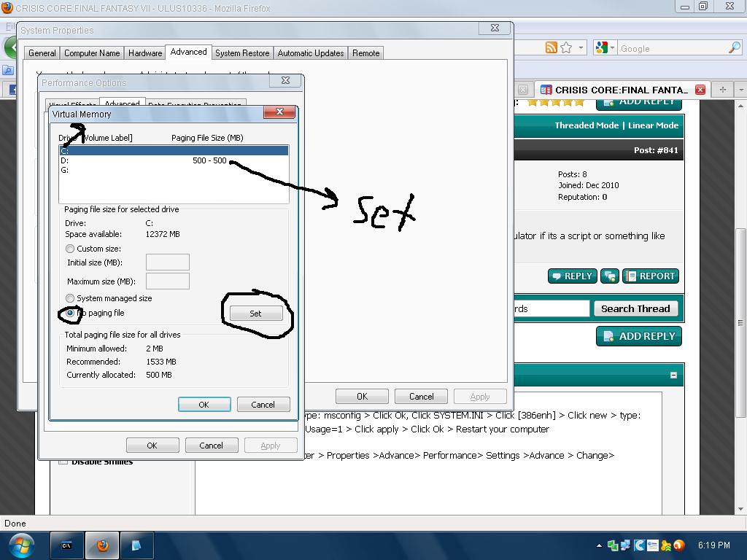Viewport: 747px width, 560px height.
Task: Select drive G: in drive list
Action: tap(174, 170)
